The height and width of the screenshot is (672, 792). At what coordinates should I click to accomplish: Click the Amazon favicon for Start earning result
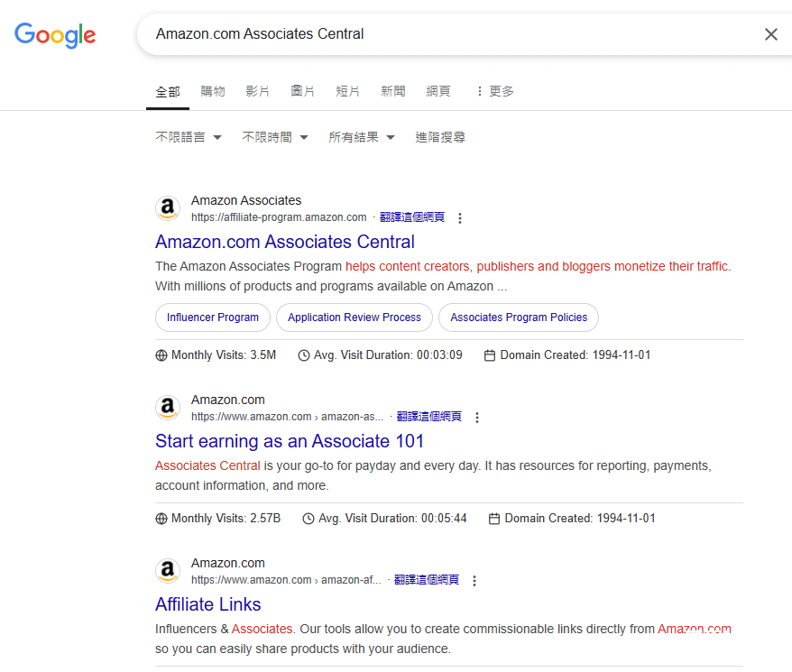pyautogui.click(x=168, y=407)
